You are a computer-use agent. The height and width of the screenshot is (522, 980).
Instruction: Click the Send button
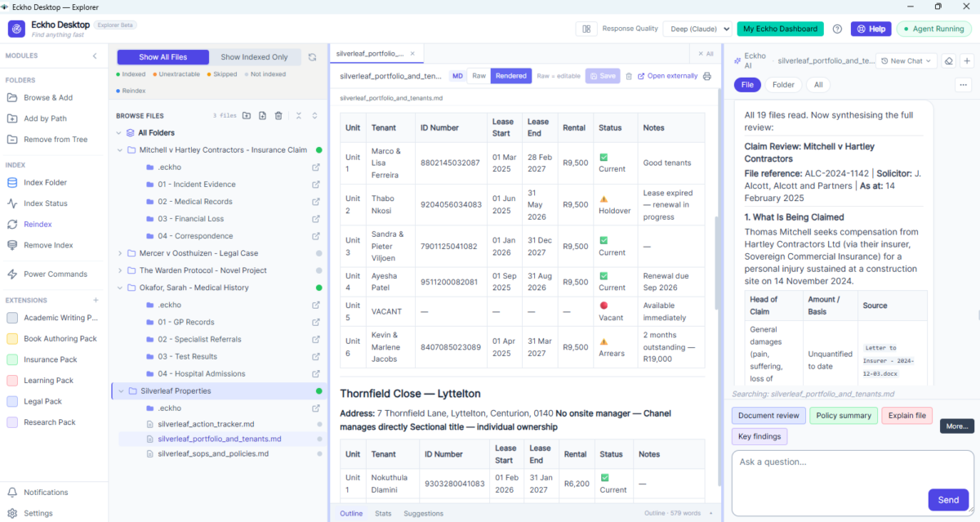tap(948, 500)
